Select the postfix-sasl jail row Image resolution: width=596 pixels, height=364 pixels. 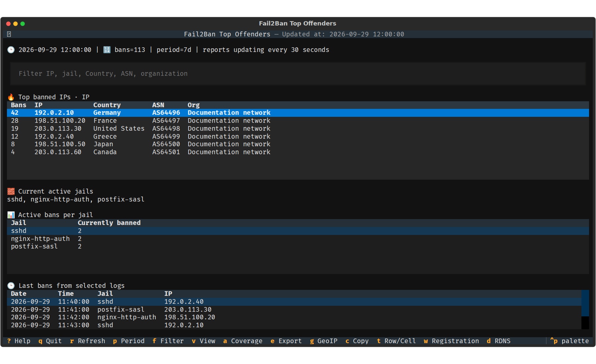pos(298,247)
